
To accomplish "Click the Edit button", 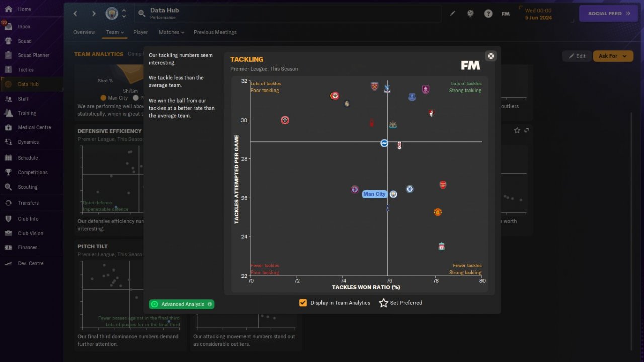I will click(577, 56).
